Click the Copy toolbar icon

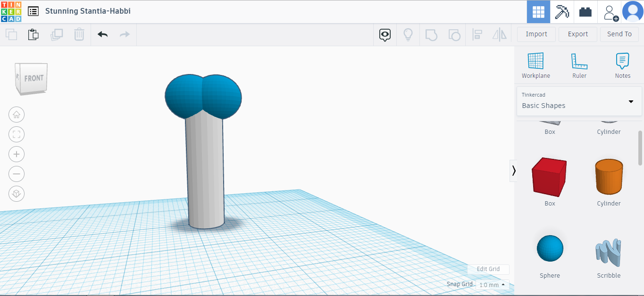pyautogui.click(x=11, y=34)
